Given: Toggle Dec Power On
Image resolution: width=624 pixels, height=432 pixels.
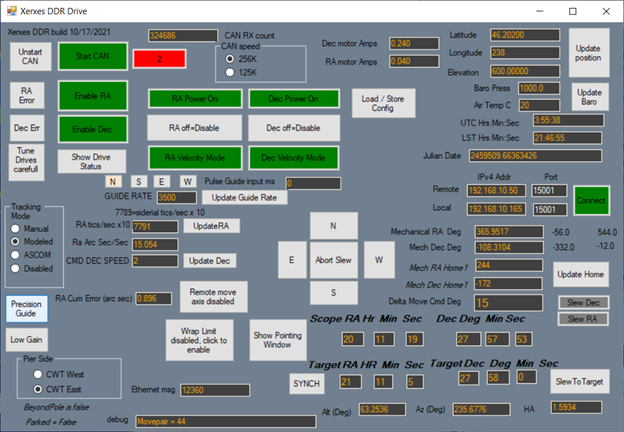Looking at the screenshot, I should click(x=294, y=99).
